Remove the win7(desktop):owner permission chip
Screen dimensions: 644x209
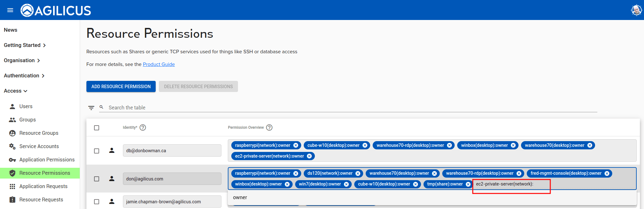point(346,184)
